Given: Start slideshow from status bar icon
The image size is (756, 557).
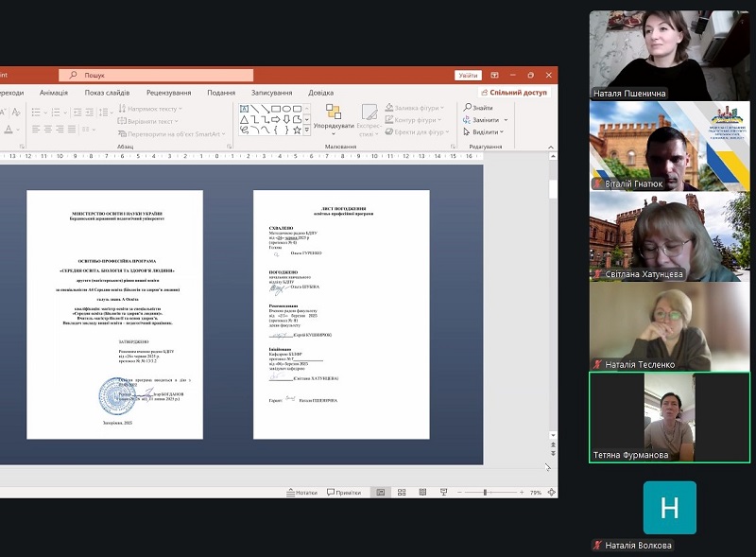Looking at the screenshot, I should (443, 493).
